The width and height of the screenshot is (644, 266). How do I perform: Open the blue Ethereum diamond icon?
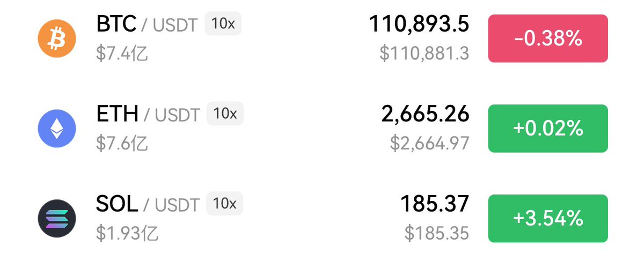[57, 128]
